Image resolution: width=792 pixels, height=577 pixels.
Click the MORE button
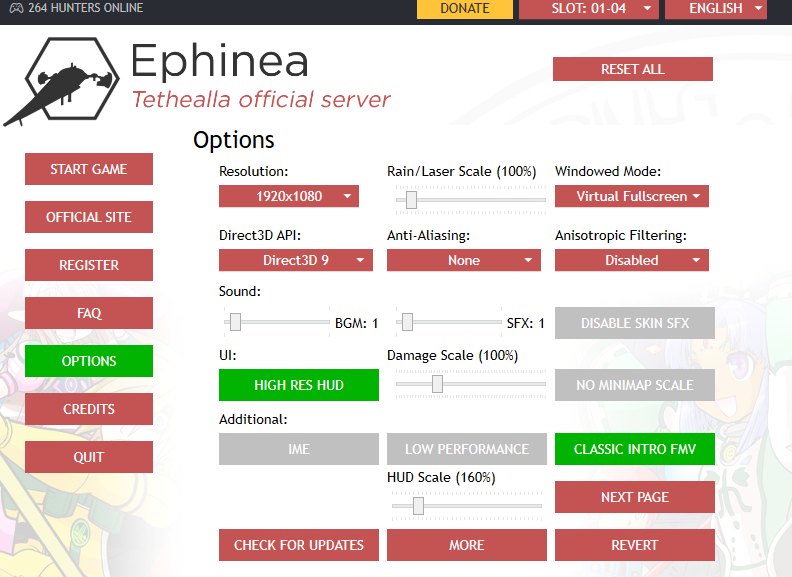467,545
